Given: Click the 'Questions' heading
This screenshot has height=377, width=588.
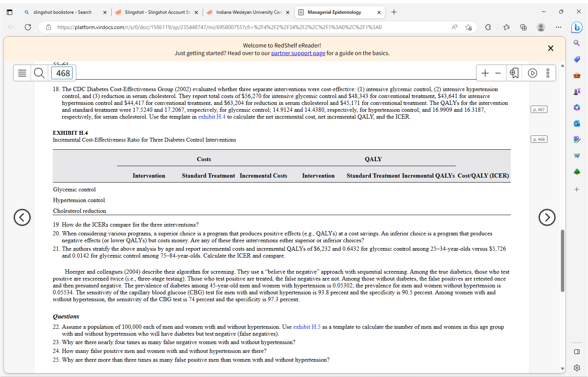Looking at the screenshot, I should [x=66, y=317].
